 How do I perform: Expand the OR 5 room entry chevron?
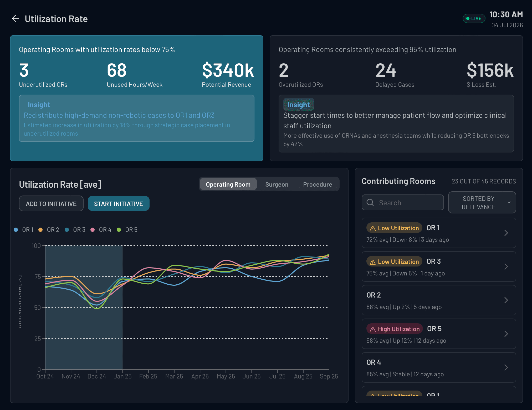(506, 334)
